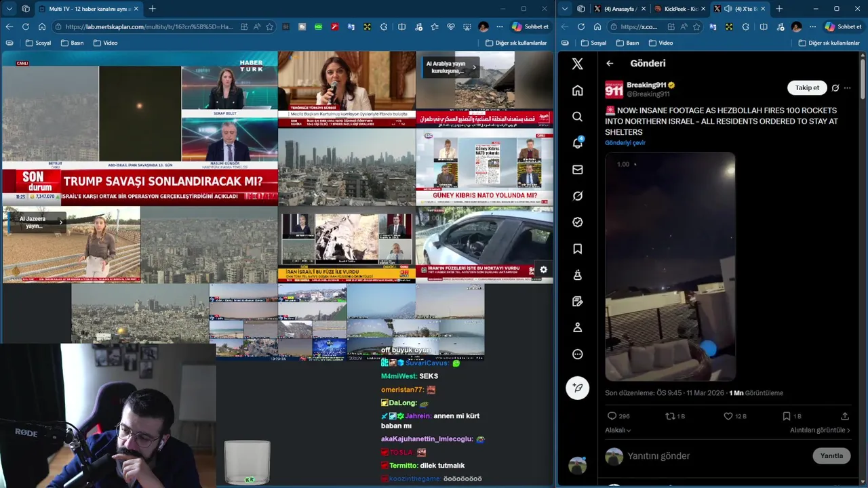Image resolution: width=868 pixels, height=488 pixels.
Task: Open Messages envelope in X sidebar
Action: tap(577, 169)
